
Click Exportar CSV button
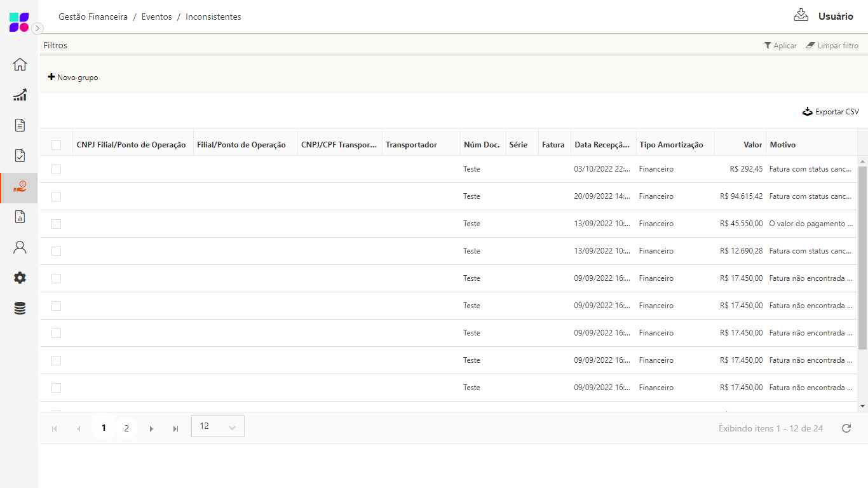(x=831, y=112)
